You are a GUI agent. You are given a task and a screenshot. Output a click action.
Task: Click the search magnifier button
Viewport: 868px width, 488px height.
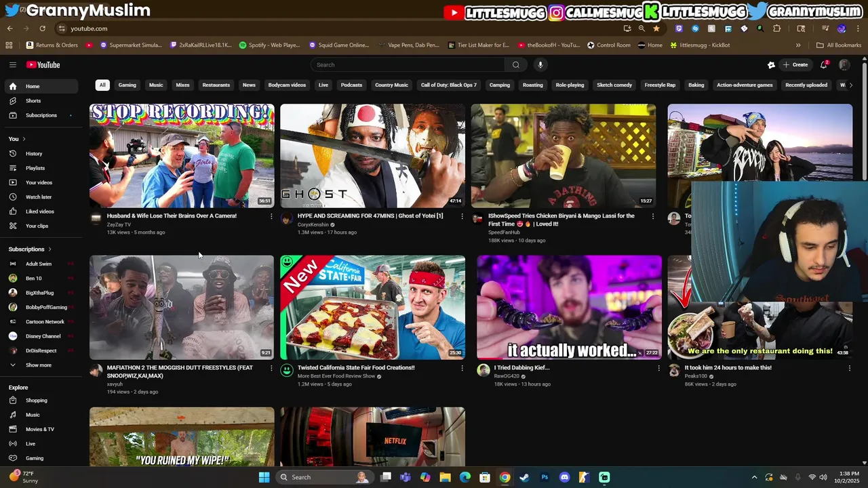pyautogui.click(x=515, y=65)
